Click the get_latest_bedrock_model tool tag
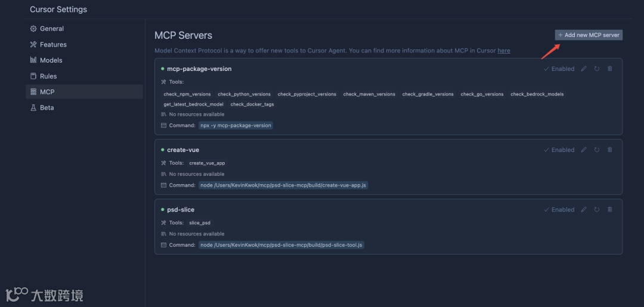Image resolution: width=644 pixels, height=307 pixels. click(x=193, y=104)
